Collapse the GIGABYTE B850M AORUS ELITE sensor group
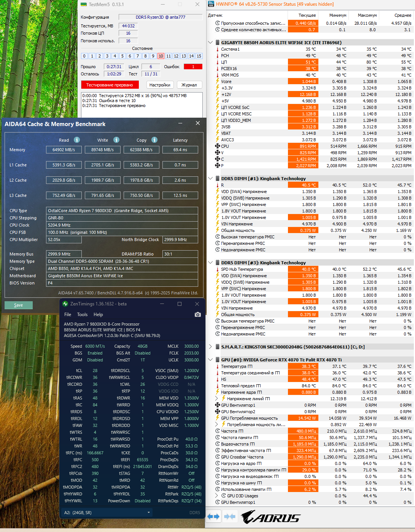This screenshot has height=532, width=415. pyautogui.click(x=211, y=43)
